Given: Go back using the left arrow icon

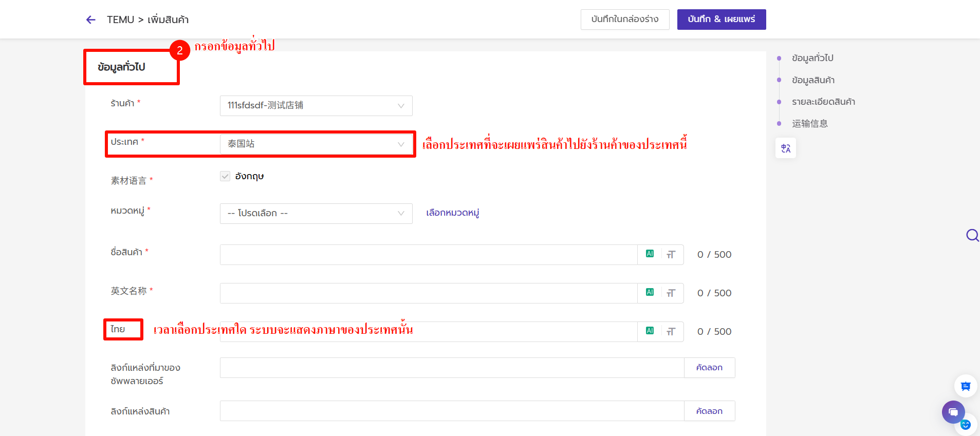Looking at the screenshot, I should [x=91, y=20].
